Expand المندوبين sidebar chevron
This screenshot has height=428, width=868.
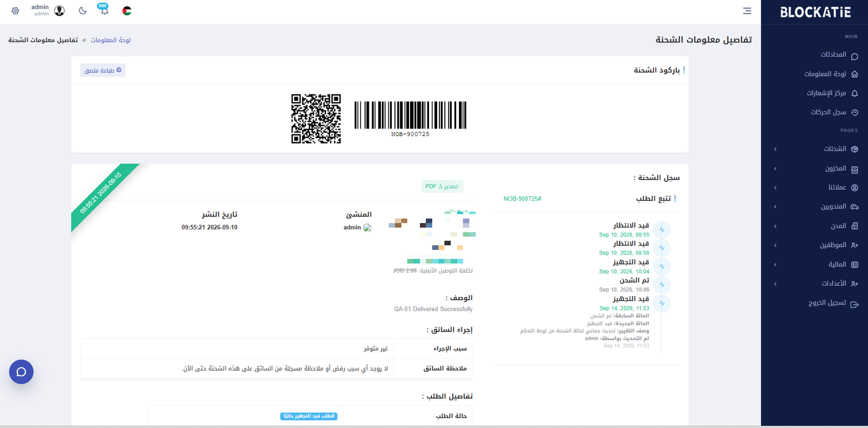775,207
